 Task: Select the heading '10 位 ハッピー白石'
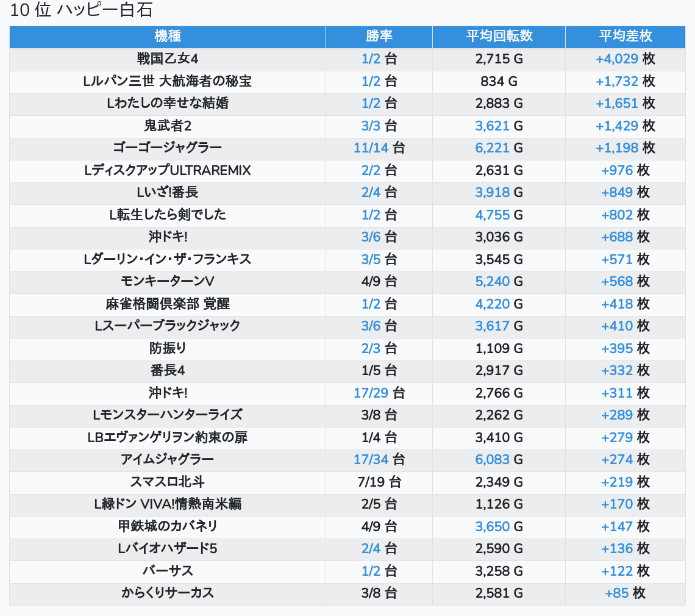(82, 10)
